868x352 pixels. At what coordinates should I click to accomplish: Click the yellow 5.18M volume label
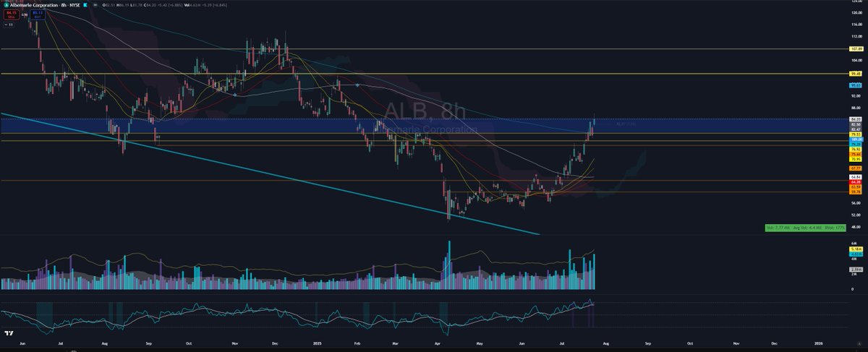[x=856, y=249]
